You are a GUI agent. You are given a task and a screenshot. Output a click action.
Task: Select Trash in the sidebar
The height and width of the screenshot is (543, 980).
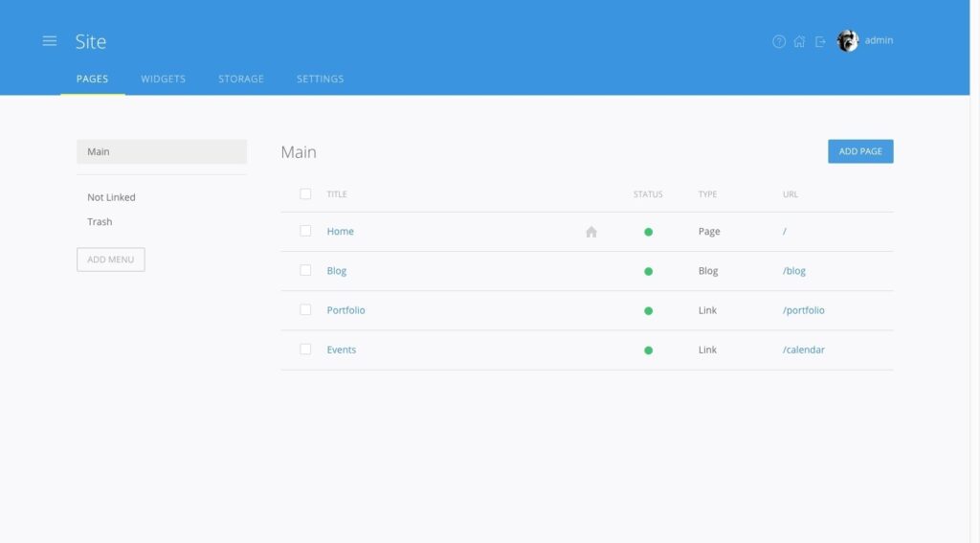[100, 222]
